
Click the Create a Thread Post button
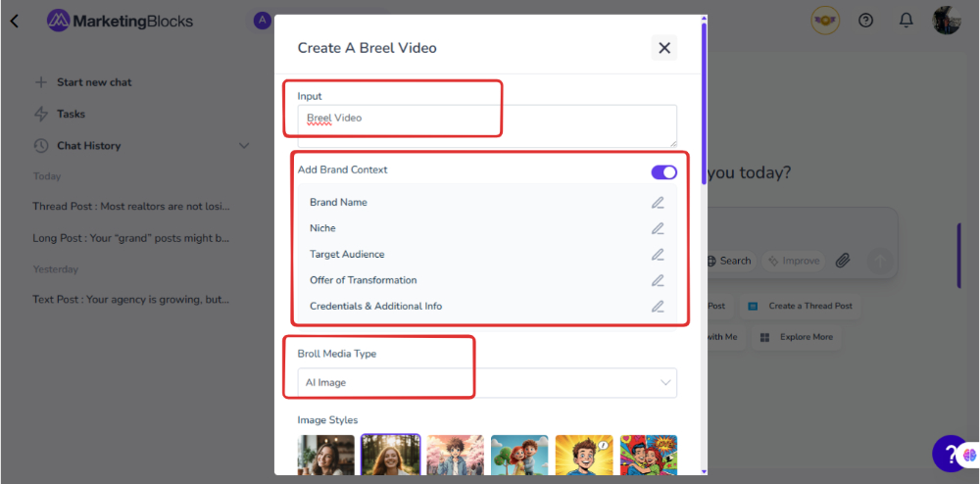coord(801,306)
